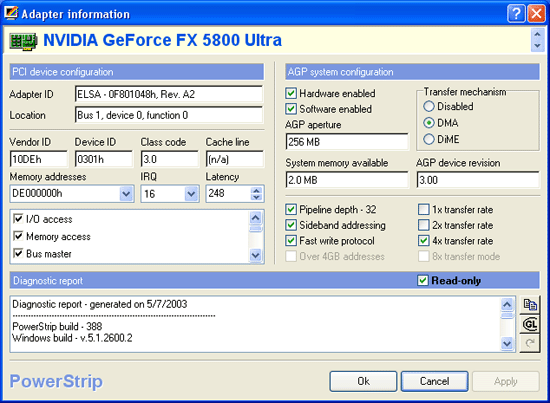Select previous adapter with header up arrow
The width and height of the screenshot is (550, 403).
pos(537,34)
